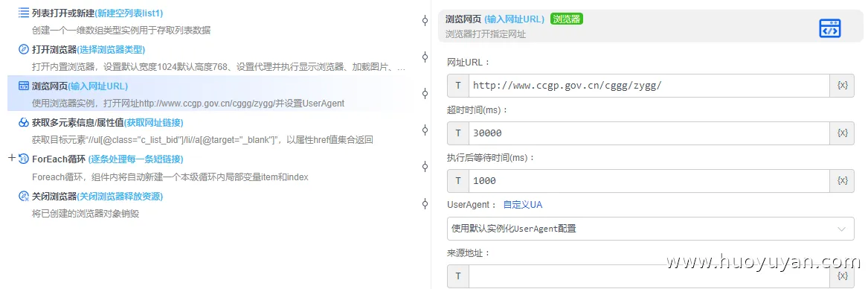Click 浏览器打开指定网址 subtitle text
868x289 pixels.
click(486, 34)
